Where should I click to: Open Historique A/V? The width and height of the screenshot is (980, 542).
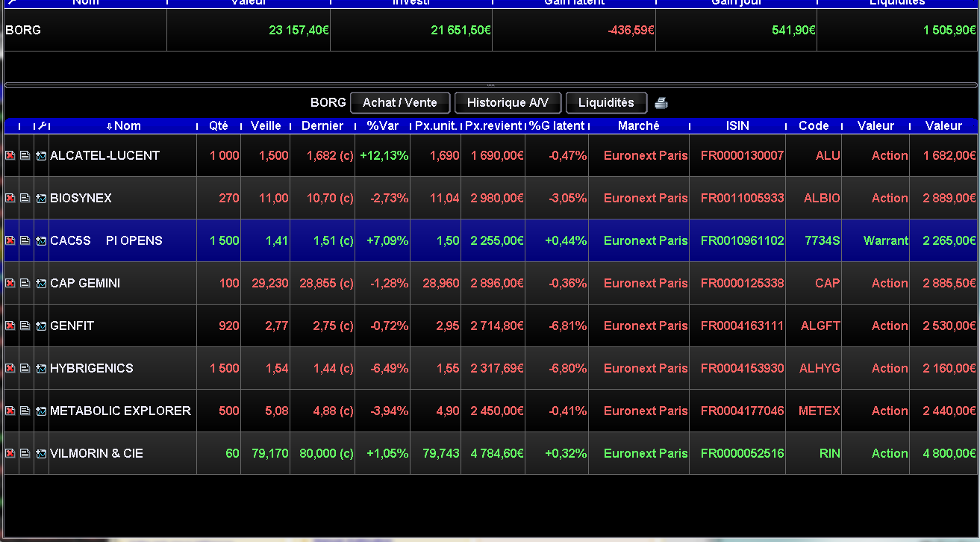[x=508, y=102]
